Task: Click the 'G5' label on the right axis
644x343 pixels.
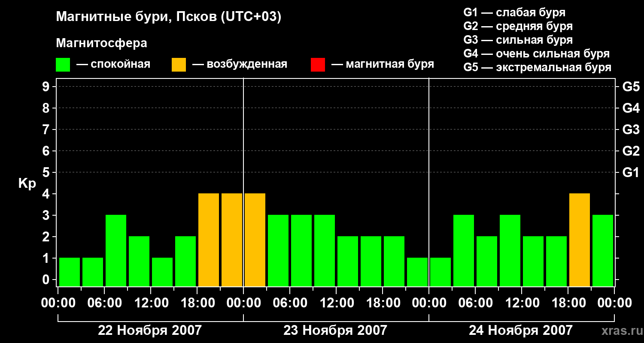Action: pos(631,87)
